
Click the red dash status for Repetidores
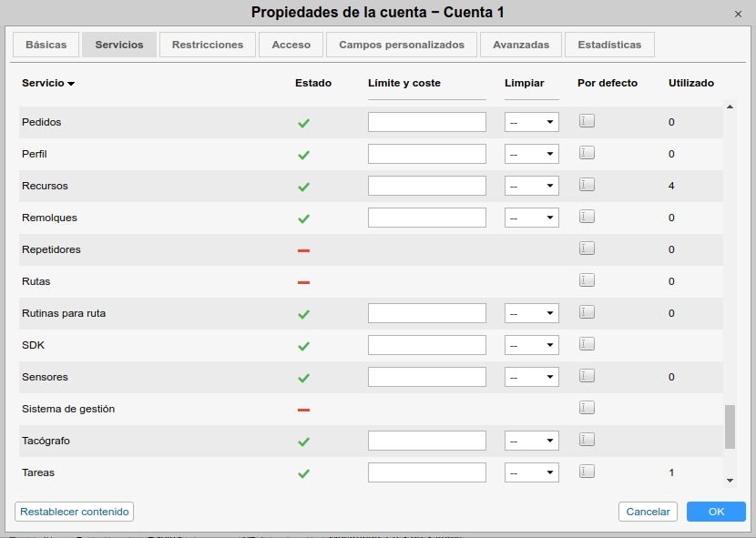click(303, 250)
